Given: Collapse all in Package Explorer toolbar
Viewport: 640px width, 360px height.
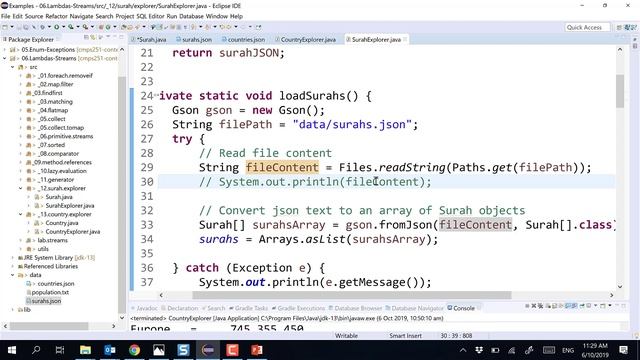Looking at the screenshot, I should click(87, 38).
